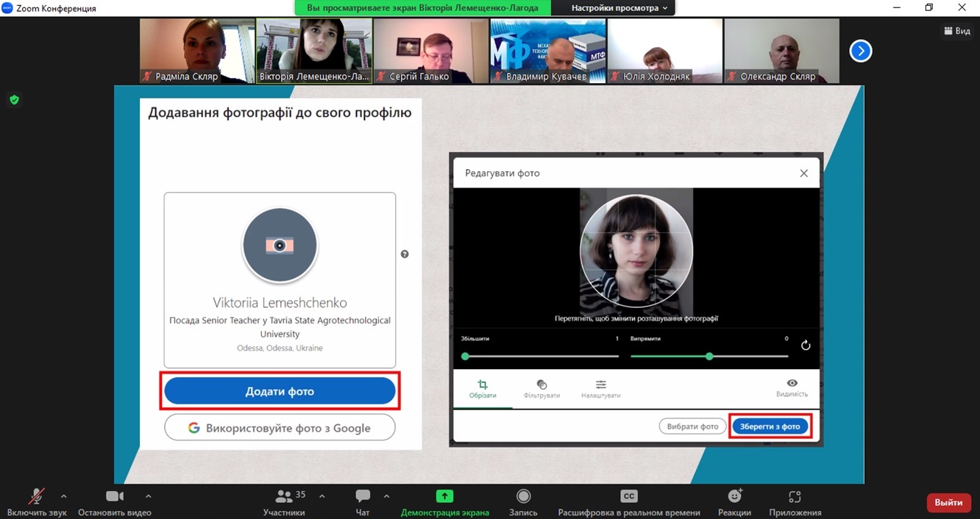Show next page of participant videos
This screenshot has height=519, width=980.
click(x=861, y=51)
